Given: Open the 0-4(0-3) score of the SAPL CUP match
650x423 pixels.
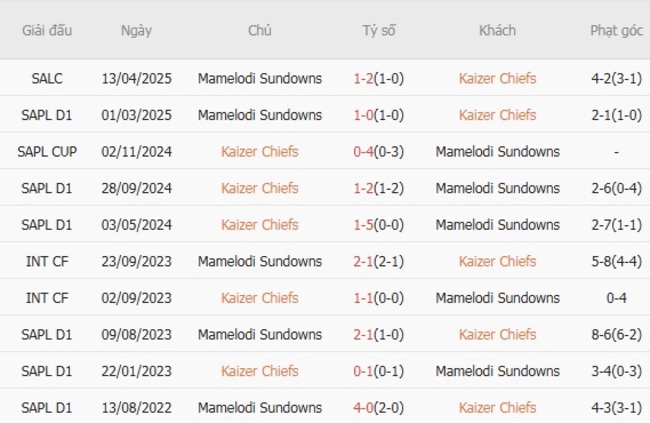Looking at the screenshot, I should [379, 151].
